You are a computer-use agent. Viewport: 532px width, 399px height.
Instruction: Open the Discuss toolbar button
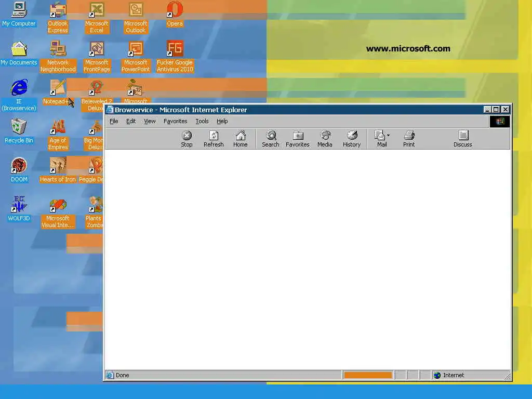click(463, 139)
